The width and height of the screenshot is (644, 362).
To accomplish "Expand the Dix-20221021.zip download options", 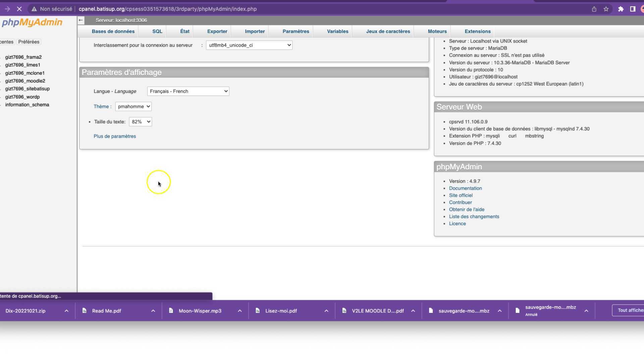I will pos(66,311).
